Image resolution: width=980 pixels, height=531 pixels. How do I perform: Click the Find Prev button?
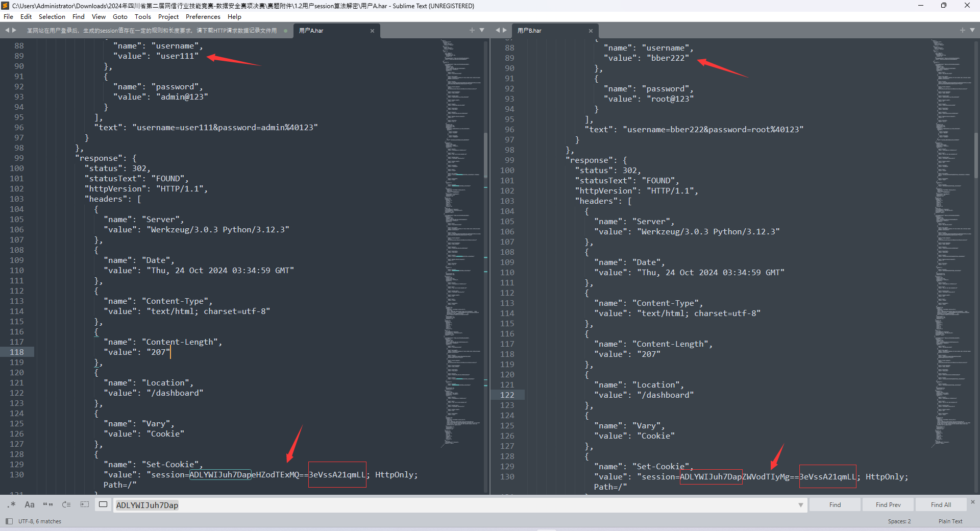[888, 505]
